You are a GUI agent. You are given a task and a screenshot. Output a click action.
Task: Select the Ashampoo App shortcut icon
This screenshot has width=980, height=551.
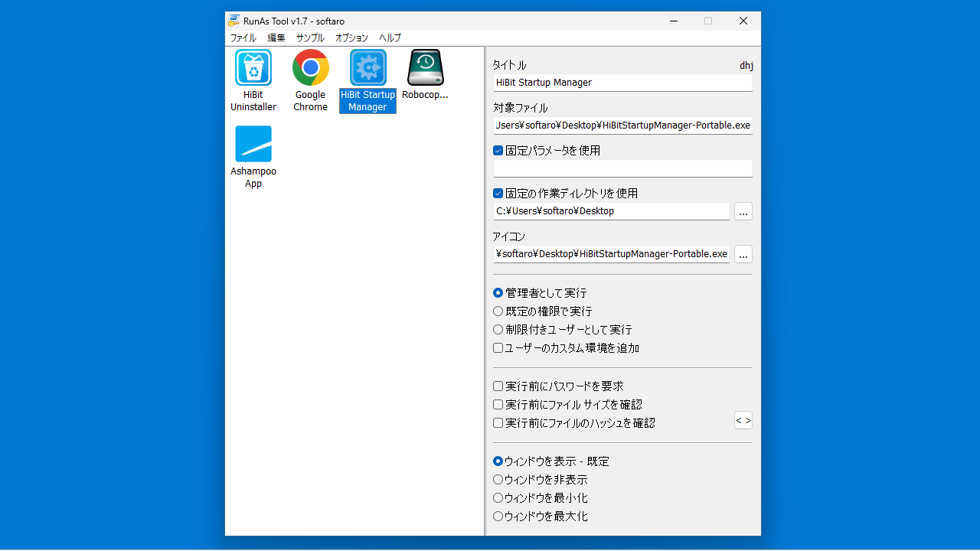253,144
